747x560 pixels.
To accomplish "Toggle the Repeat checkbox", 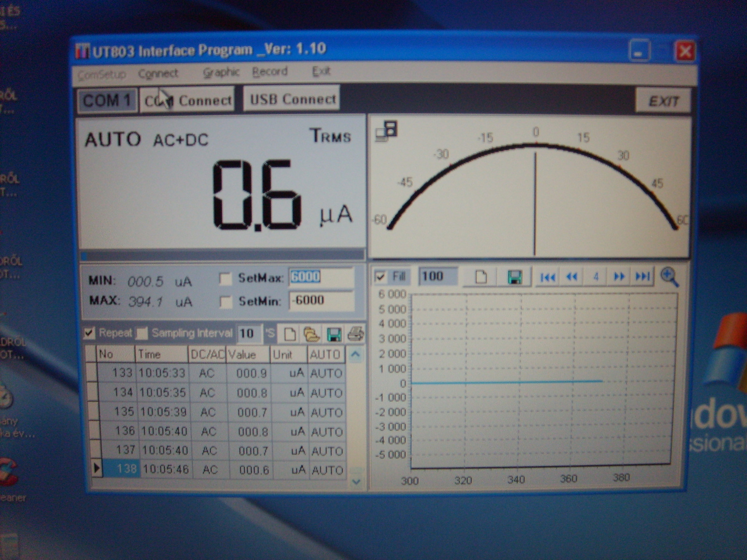I will tap(89, 333).
